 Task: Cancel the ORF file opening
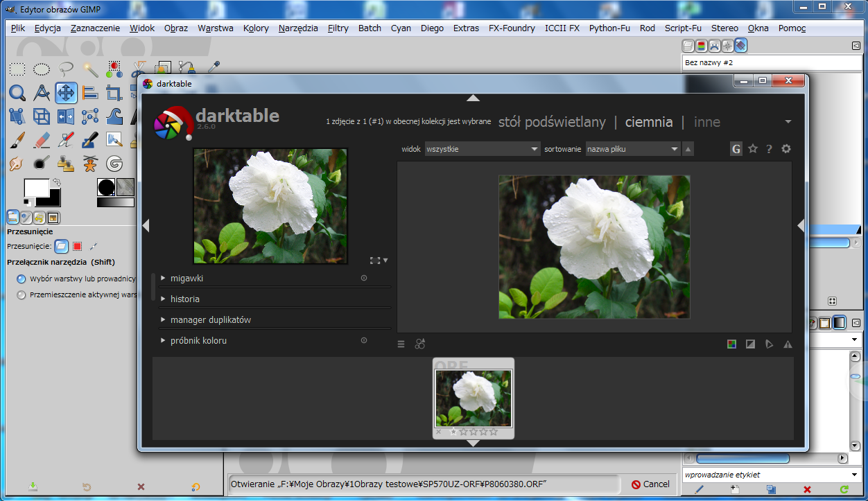(650, 484)
